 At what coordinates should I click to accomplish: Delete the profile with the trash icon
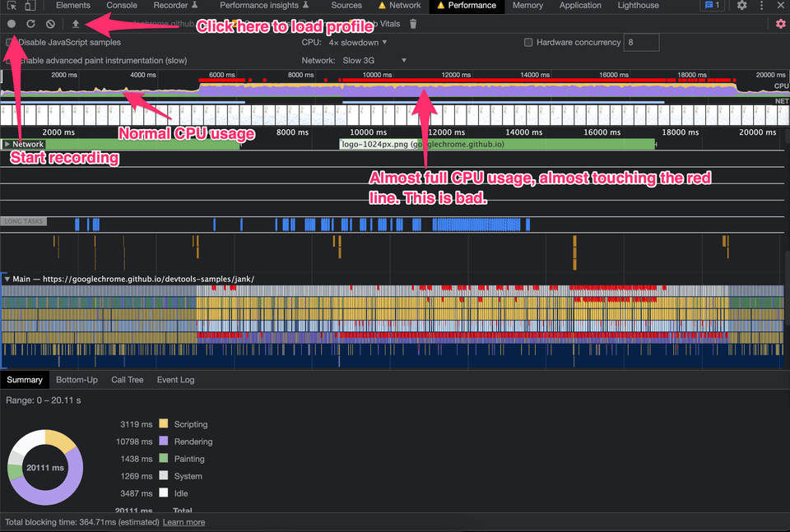(413, 25)
